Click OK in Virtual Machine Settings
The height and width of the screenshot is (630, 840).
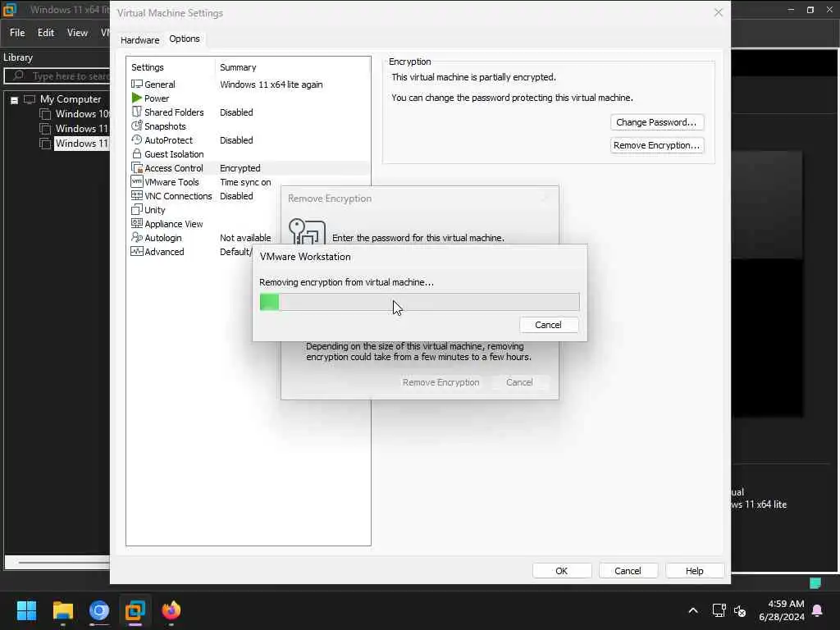click(x=561, y=571)
